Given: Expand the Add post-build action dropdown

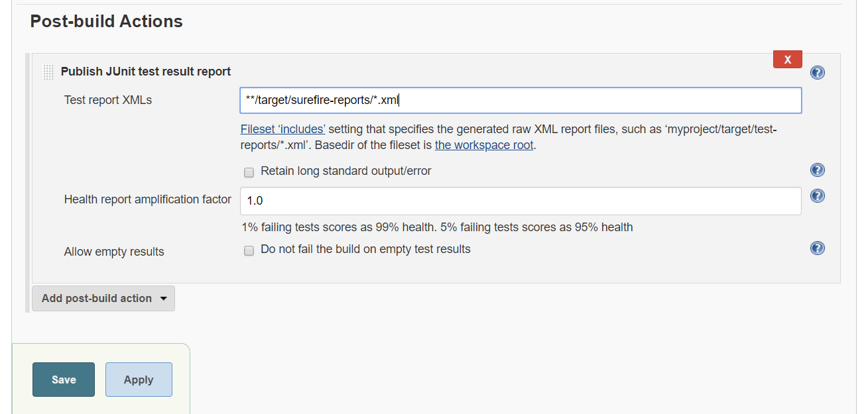Looking at the screenshot, I should 103,298.
